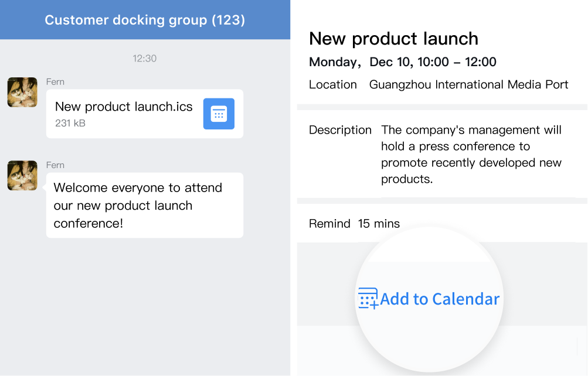
Task: Click the 231 kB file size label
Action: [x=70, y=123]
